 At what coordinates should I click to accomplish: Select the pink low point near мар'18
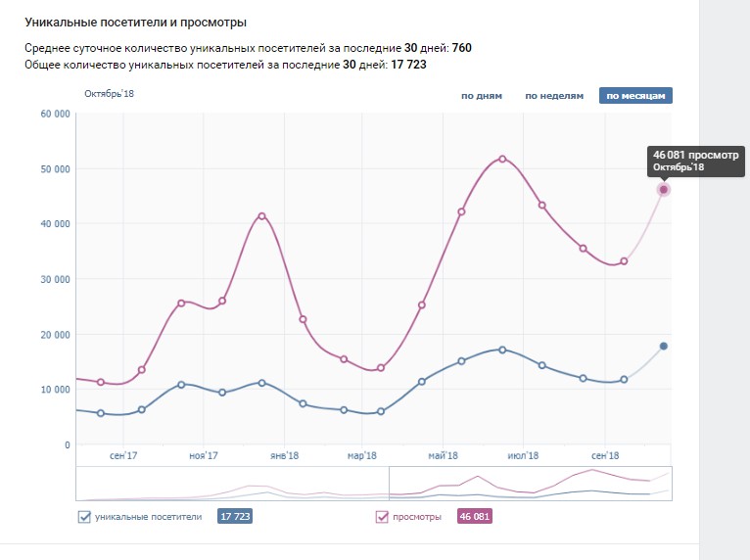pyautogui.click(x=381, y=368)
